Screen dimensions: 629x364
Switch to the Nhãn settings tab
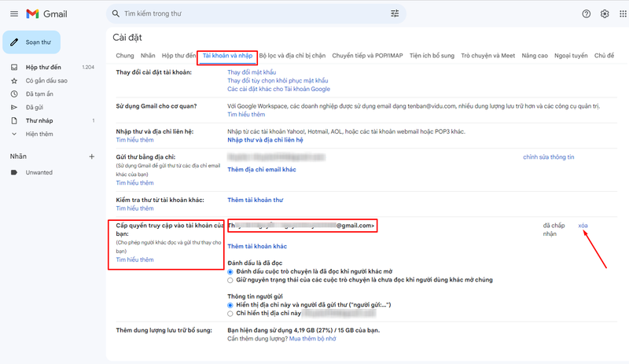pyautogui.click(x=148, y=56)
